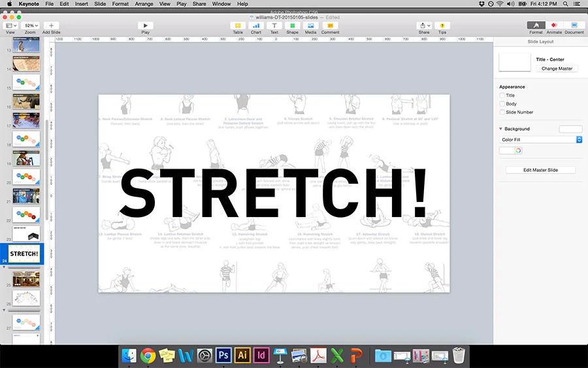Open Illustrator from the Dock
The image size is (588, 368).
[x=242, y=355]
